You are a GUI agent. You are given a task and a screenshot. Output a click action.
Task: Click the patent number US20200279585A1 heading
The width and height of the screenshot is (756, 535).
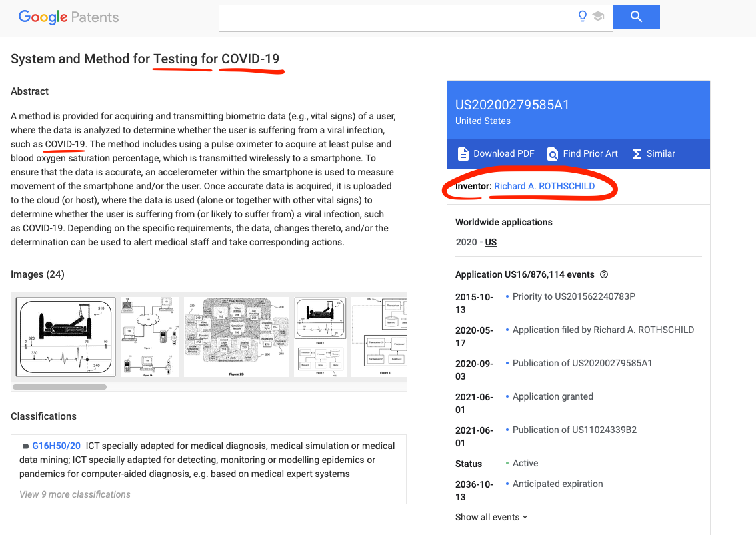pos(512,105)
